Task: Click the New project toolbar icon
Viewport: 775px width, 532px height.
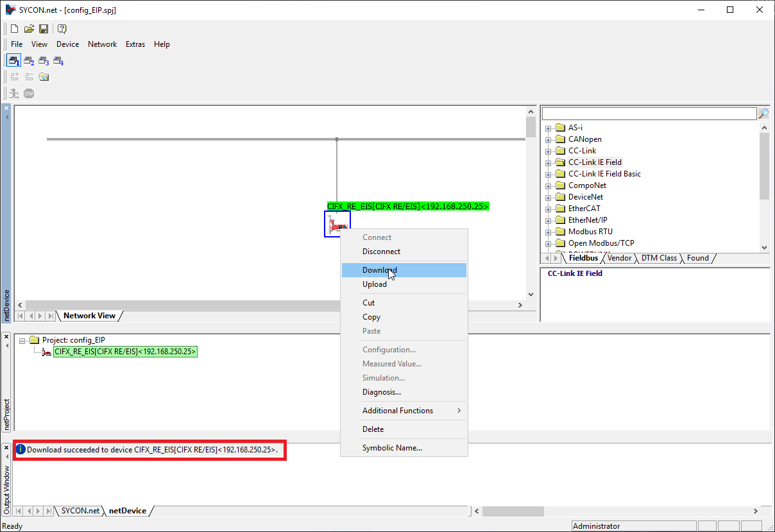Action: coord(14,29)
